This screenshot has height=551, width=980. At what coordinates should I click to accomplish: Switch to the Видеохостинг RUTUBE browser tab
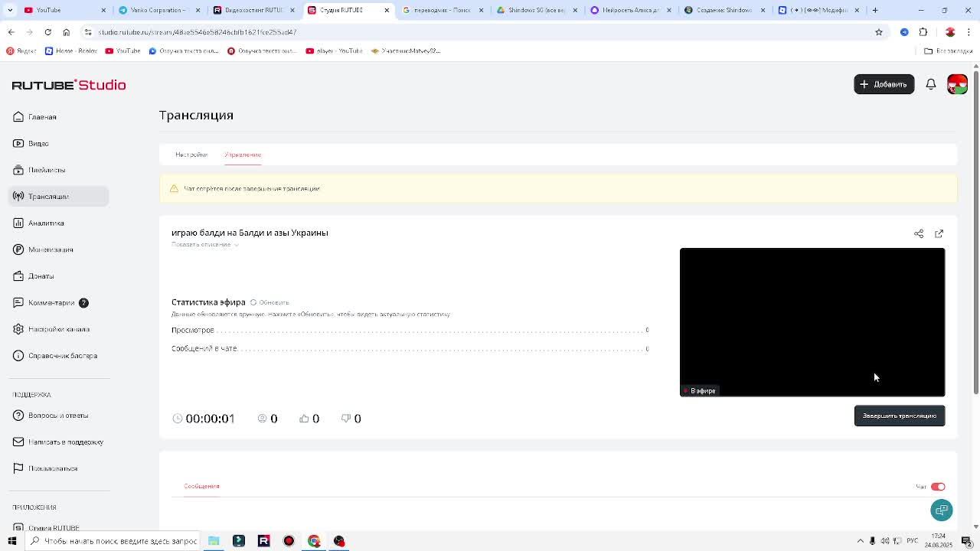tap(253, 10)
